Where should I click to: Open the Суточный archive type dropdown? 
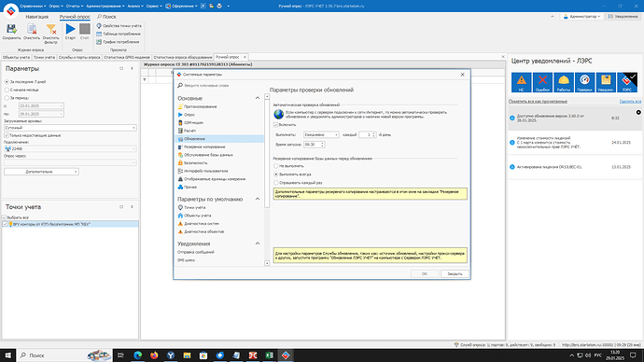[x=70, y=128]
